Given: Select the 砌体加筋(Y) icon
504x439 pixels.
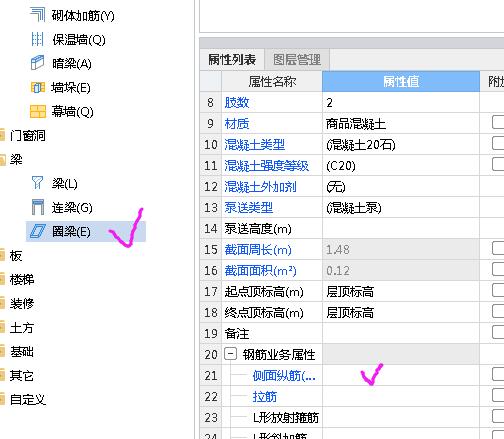Looking at the screenshot, I should click(37, 15).
